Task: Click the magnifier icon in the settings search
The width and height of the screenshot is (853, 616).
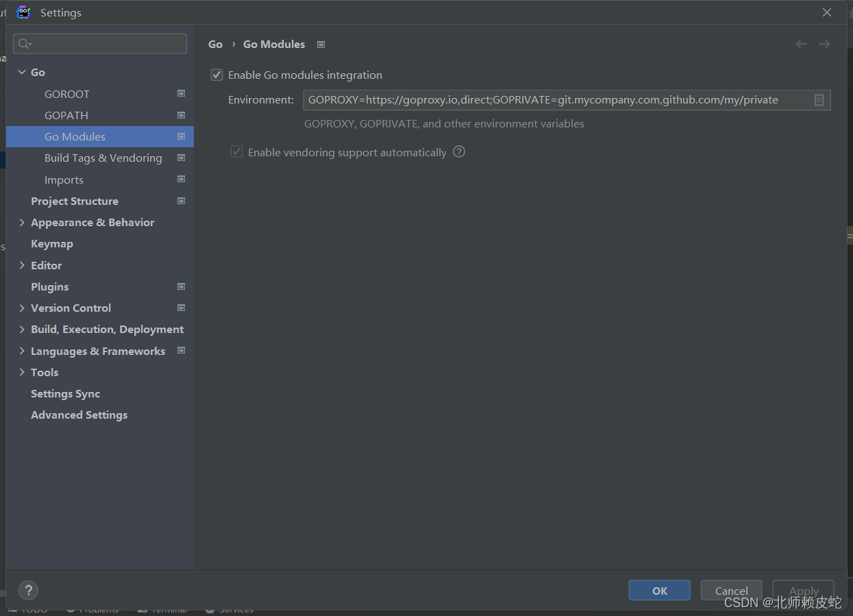Action: (x=25, y=44)
